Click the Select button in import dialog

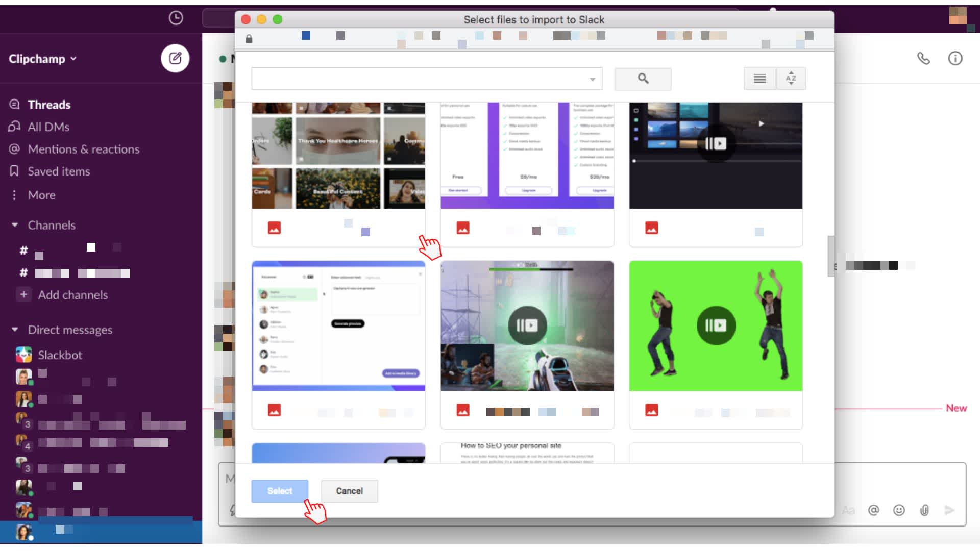click(x=280, y=491)
